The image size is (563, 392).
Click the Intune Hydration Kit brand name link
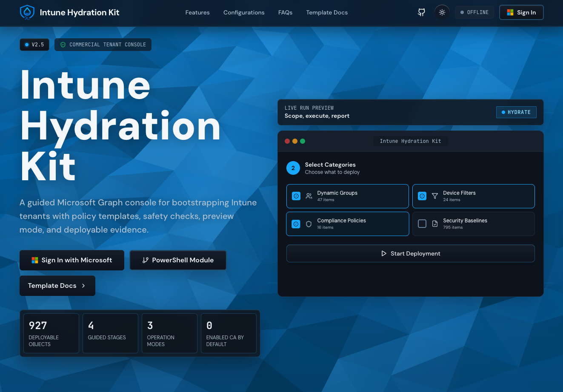[x=80, y=12]
